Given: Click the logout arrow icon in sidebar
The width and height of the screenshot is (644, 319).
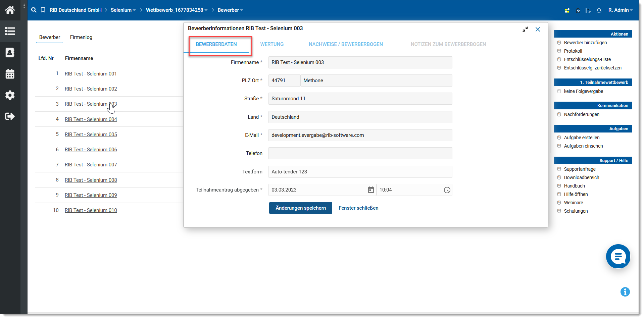Looking at the screenshot, I should point(10,116).
